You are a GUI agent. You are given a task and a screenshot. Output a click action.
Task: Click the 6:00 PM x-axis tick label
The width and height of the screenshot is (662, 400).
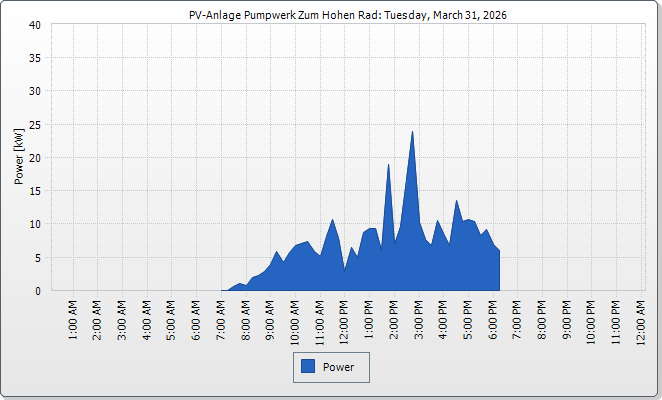click(x=493, y=318)
